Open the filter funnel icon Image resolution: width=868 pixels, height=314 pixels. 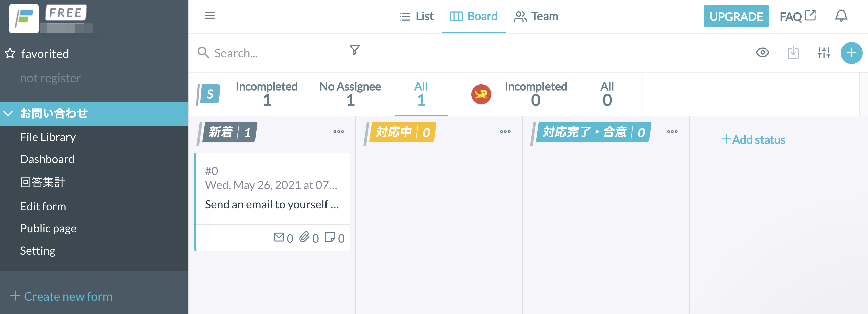(355, 50)
